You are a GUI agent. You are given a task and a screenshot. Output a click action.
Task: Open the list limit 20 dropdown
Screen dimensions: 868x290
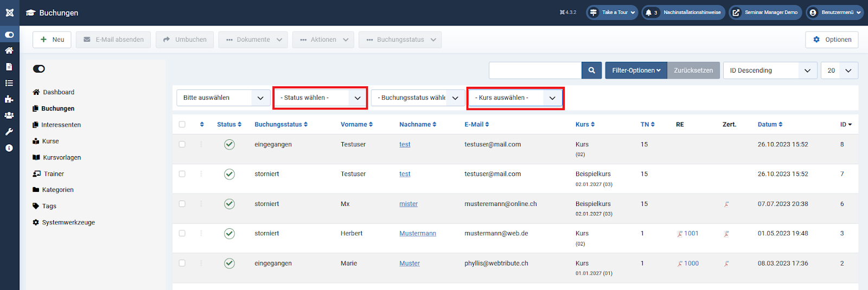840,70
